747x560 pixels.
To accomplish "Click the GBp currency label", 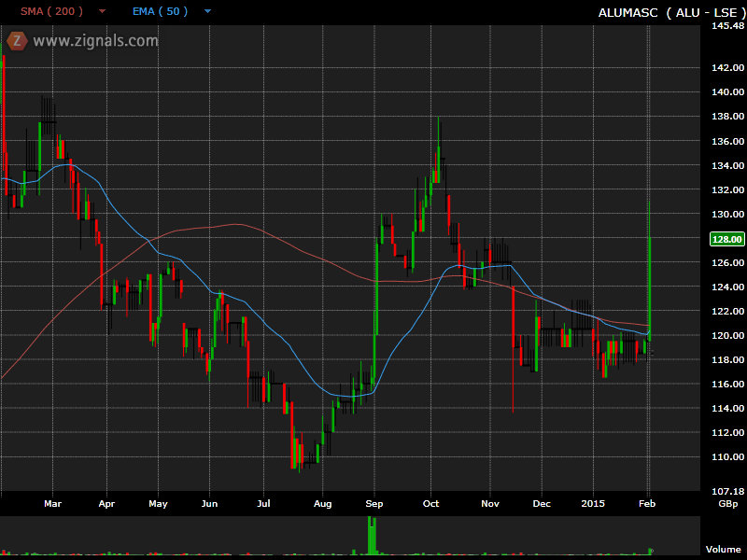I will click(x=726, y=503).
